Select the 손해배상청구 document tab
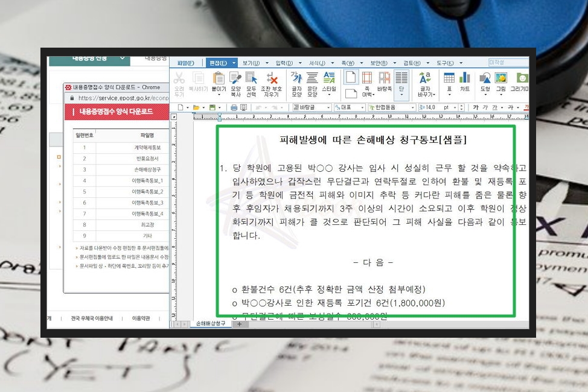The width and height of the screenshot is (588, 392). (210, 323)
